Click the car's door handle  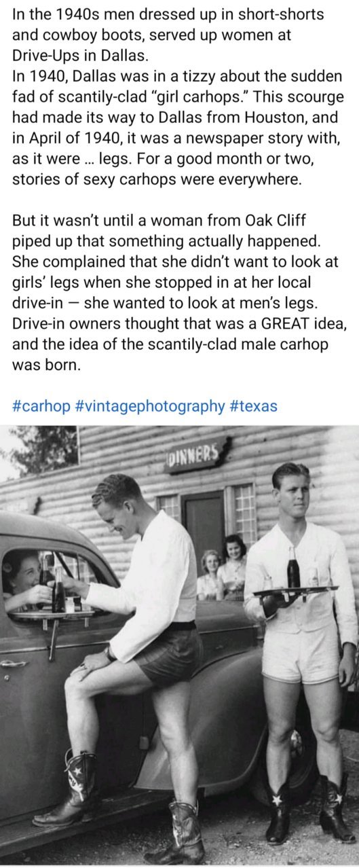click(x=12, y=664)
